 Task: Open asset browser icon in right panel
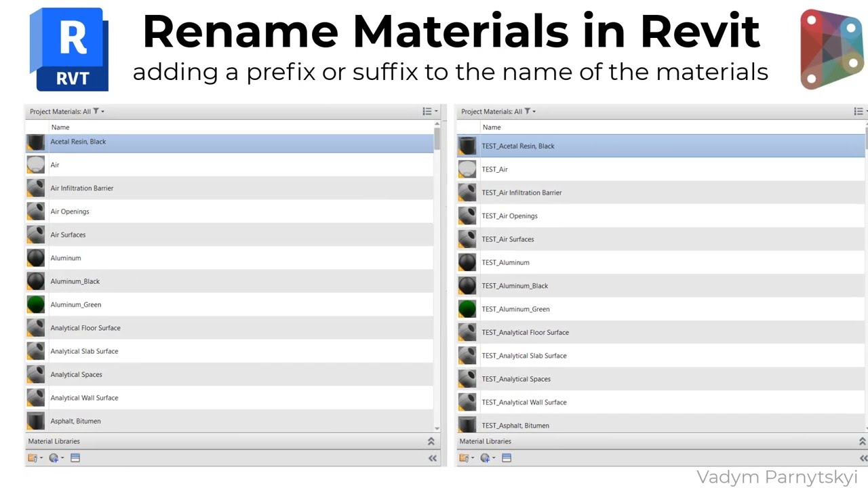(x=507, y=458)
